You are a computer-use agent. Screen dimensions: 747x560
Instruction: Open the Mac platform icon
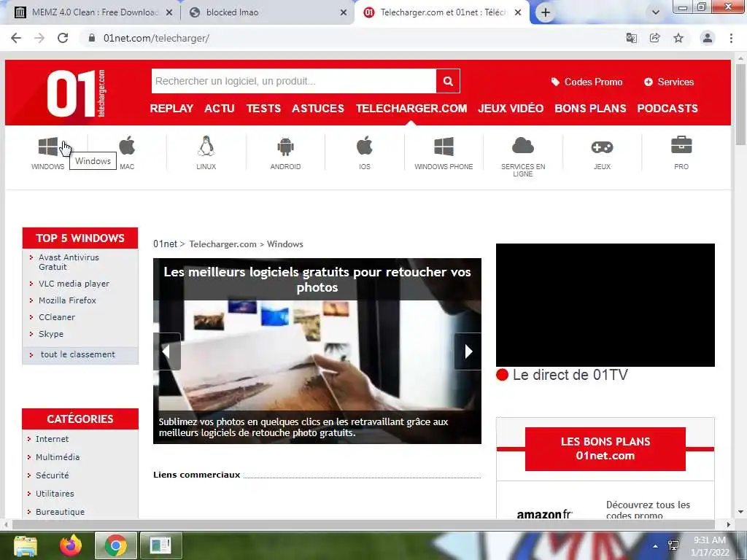(127, 145)
